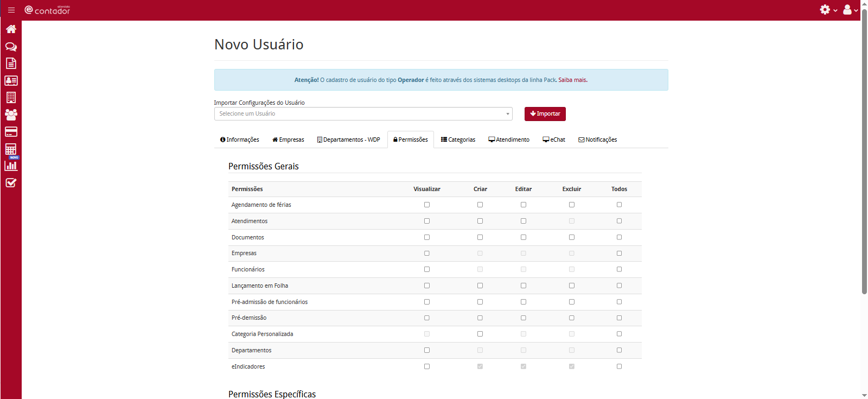Click the hamburger menu icon
Image resolution: width=868 pixels, height=399 pixels.
(x=11, y=10)
